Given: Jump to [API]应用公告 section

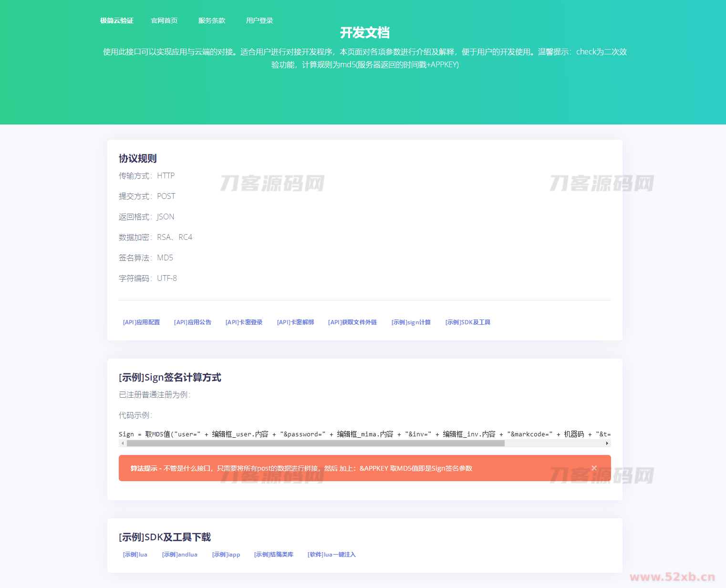Looking at the screenshot, I should click(193, 322).
